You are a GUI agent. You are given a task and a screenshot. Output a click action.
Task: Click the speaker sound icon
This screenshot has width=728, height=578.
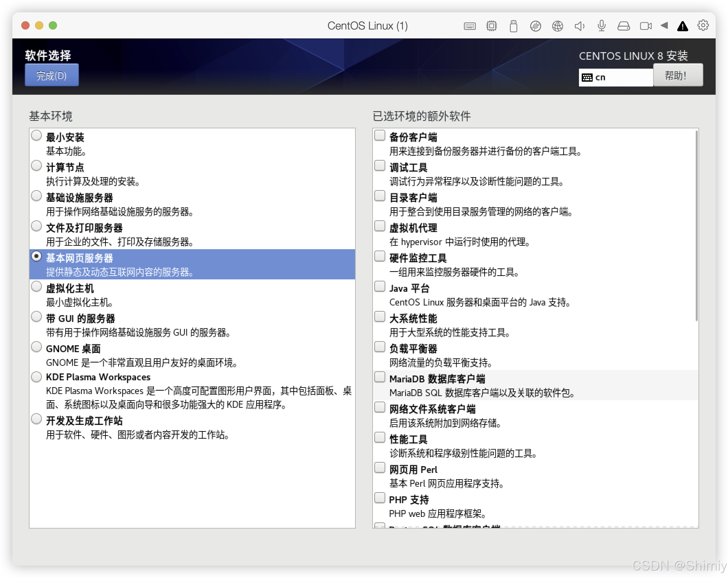(579, 26)
